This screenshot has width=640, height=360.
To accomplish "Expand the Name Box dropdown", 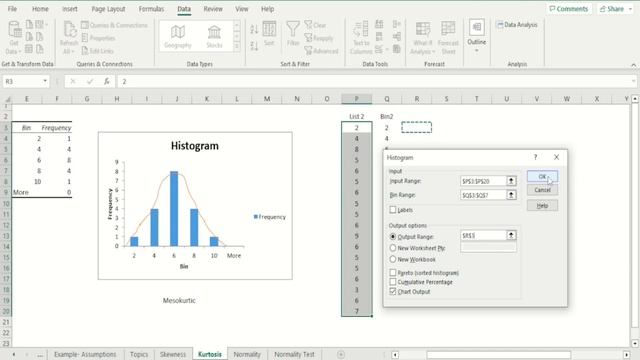I will tap(45, 81).
